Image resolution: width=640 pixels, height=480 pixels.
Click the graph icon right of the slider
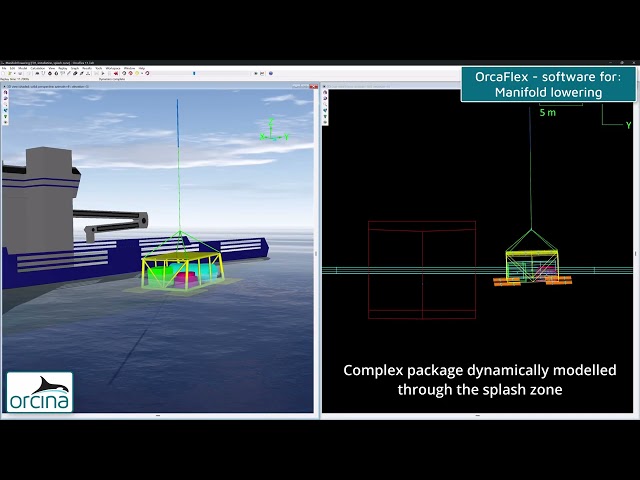tap(262, 73)
